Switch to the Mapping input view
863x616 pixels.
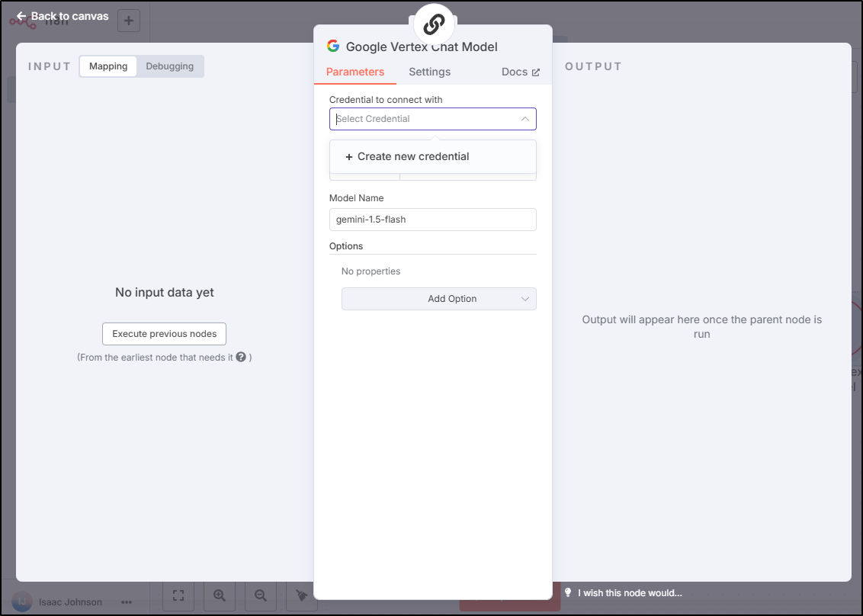[x=108, y=66]
